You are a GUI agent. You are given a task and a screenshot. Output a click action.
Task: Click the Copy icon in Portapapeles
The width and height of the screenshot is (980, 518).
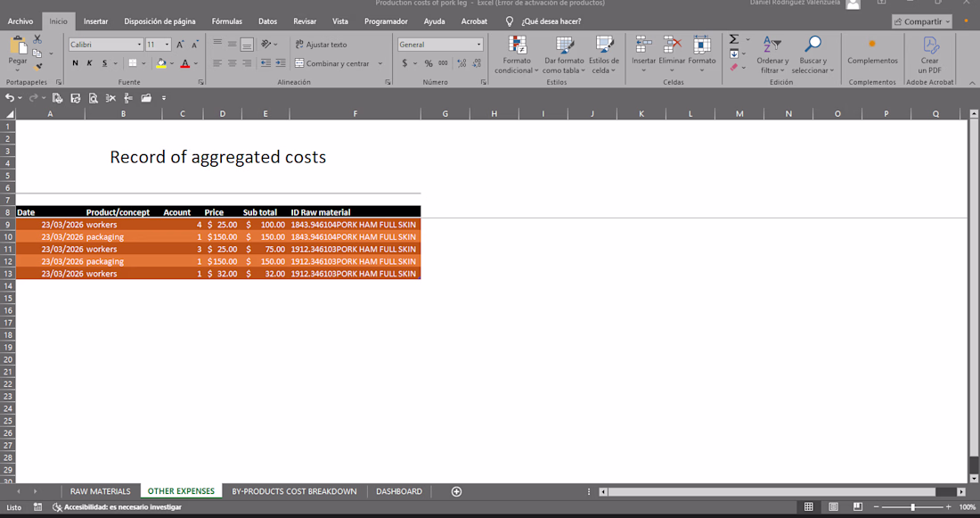[37, 53]
